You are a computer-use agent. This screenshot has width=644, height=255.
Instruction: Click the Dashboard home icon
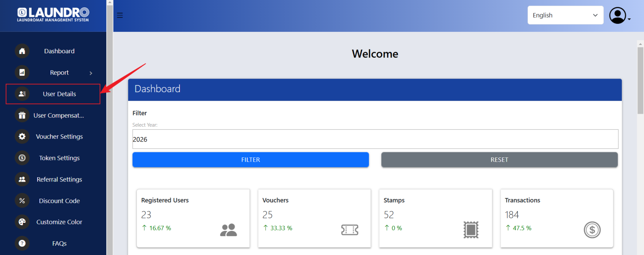coord(22,51)
